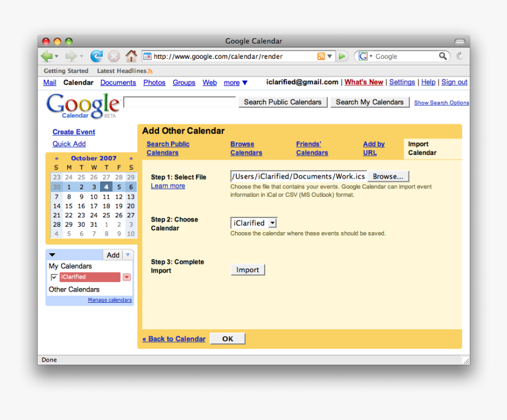The image size is (507, 420).
Task: Open the Web link
Action: pyautogui.click(x=209, y=82)
